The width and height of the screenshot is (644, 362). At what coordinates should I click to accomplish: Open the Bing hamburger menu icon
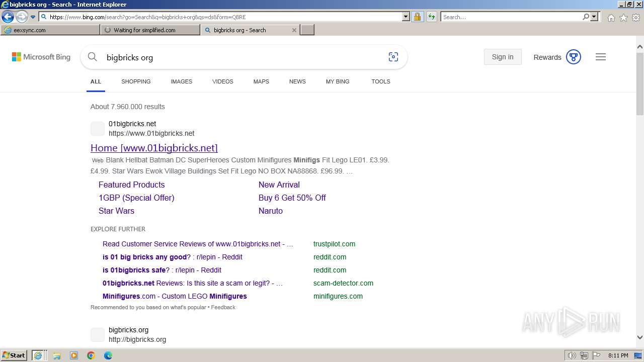[601, 57]
